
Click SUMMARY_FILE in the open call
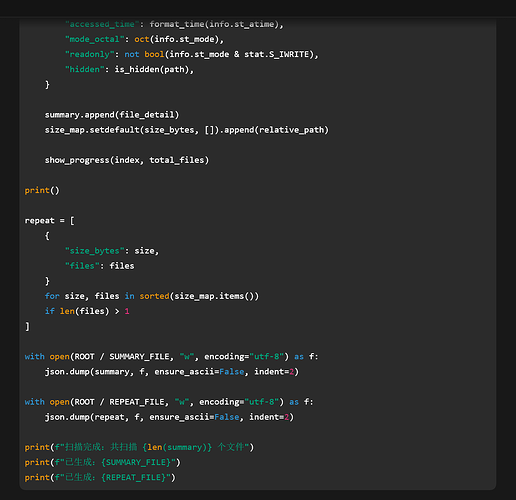[x=139, y=357]
